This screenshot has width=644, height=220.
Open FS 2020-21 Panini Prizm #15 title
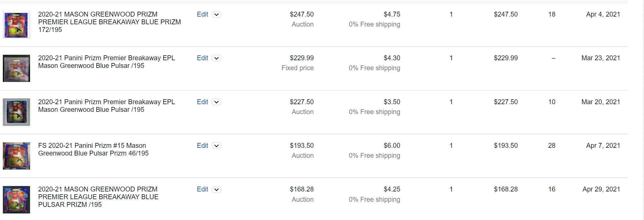[94, 150]
